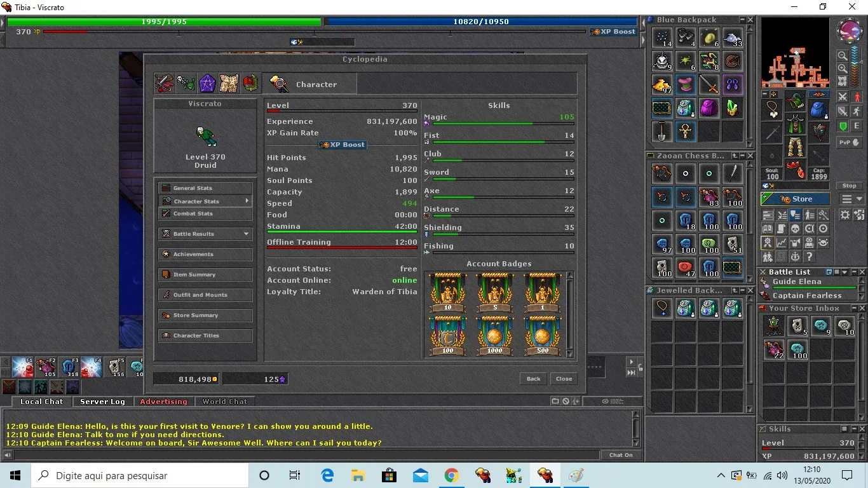
Task: Open the Store button
Action: coord(795,199)
